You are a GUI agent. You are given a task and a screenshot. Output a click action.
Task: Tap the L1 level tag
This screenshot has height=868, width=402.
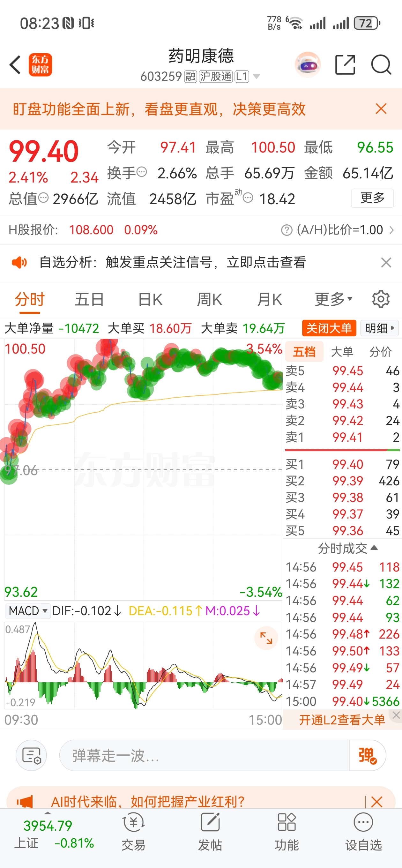point(242,77)
